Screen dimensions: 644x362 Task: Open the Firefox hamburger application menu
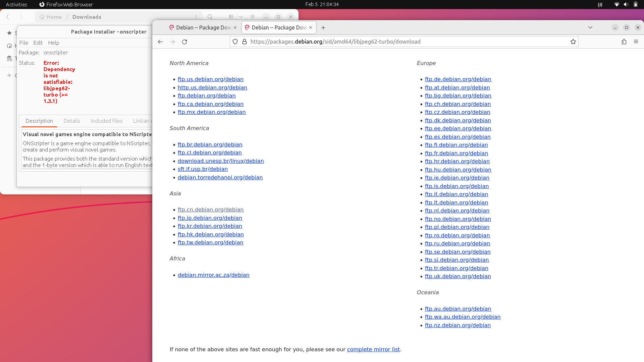pyautogui.click(x=636, y=42)
